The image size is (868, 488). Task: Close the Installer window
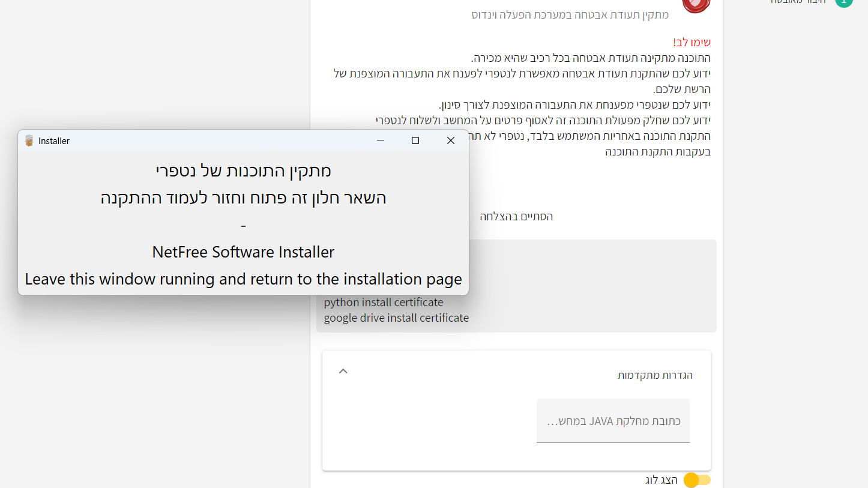tap(451, 140)
